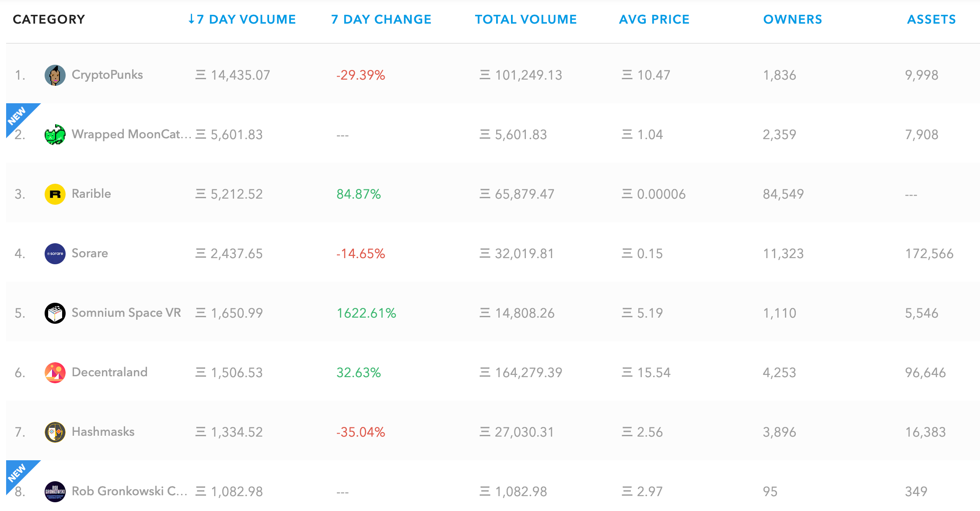Sort table by 7 Day Volume
This screenshot has height=511, width=980.
[242, 19]
